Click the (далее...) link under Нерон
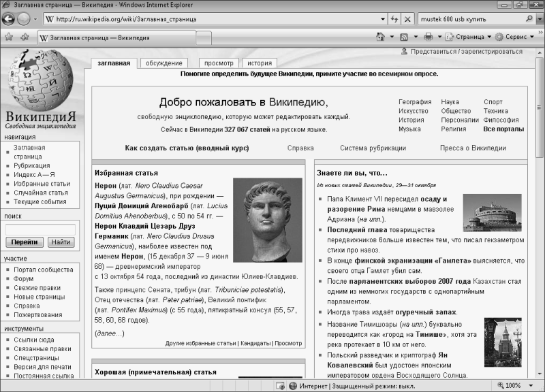 click(x=110, y=333)
